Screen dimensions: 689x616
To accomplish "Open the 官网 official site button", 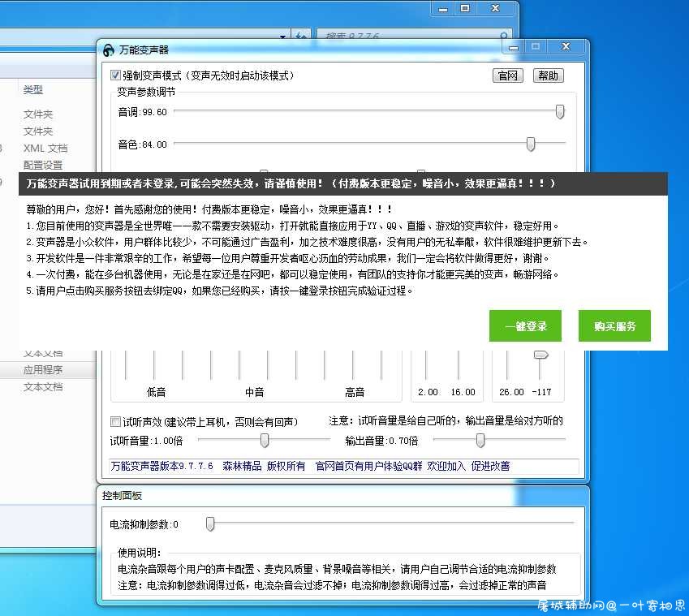I will [507, 75].
